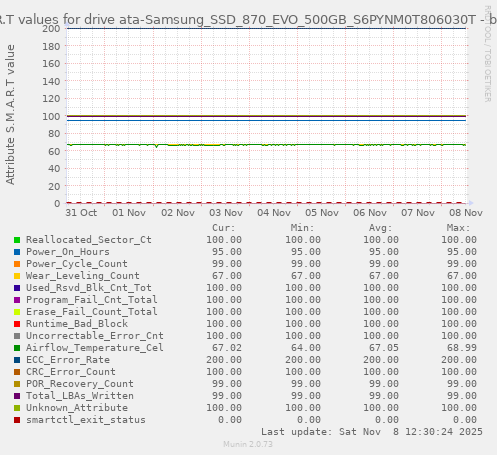Click the Total_LBAs_Written legend swatch
497x455 pixels.
(x=17, y=396)
